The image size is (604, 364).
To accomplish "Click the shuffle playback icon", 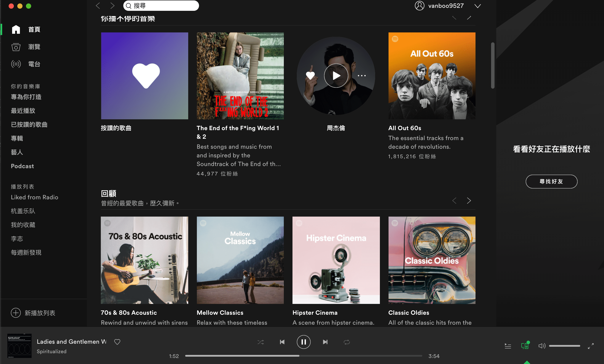I will pyautogui.click(x=261, y=342).
